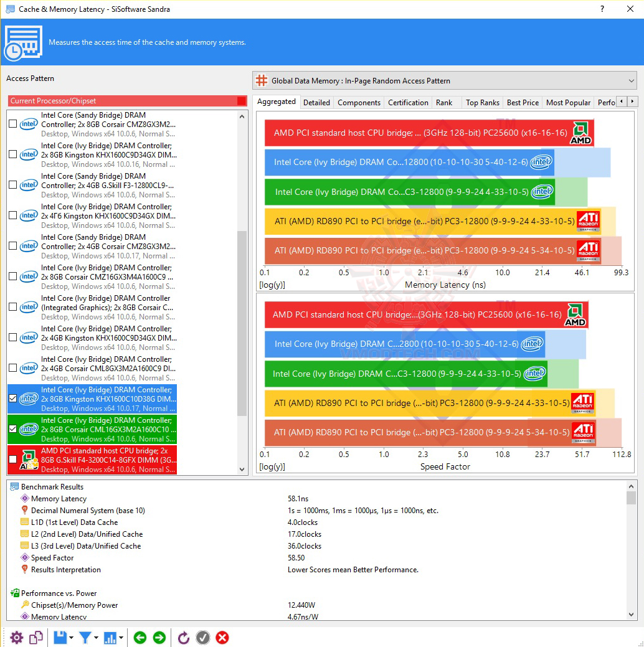Click the key icon beside Chipset(s)/Memory Power
The width and height of the screenshot is (644, 647).
click(25, 605)
